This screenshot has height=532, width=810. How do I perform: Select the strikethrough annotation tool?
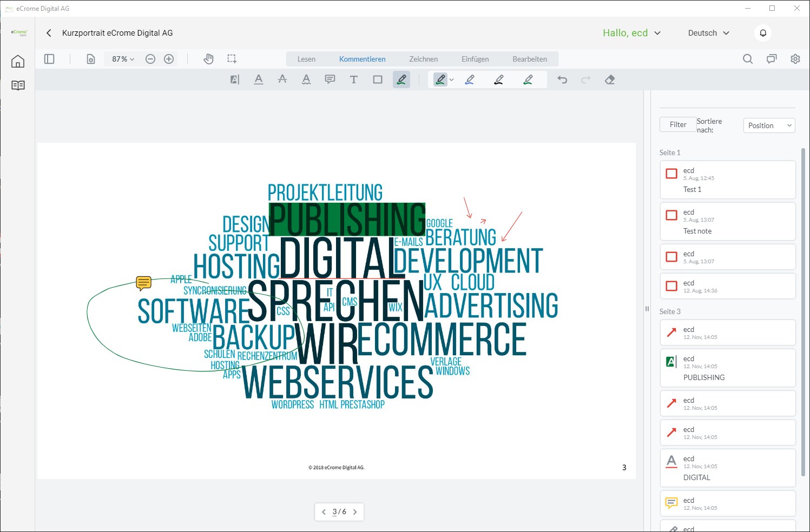coord(282,80)
